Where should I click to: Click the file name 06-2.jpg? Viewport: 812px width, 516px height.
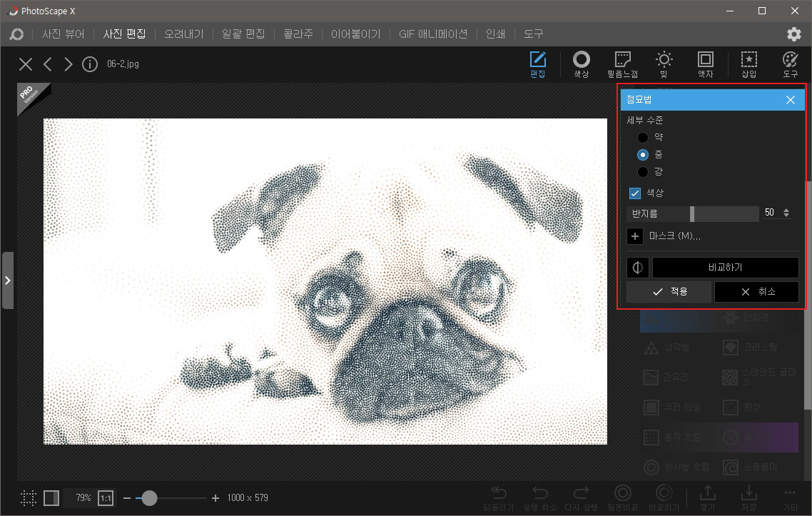(123, 64)
